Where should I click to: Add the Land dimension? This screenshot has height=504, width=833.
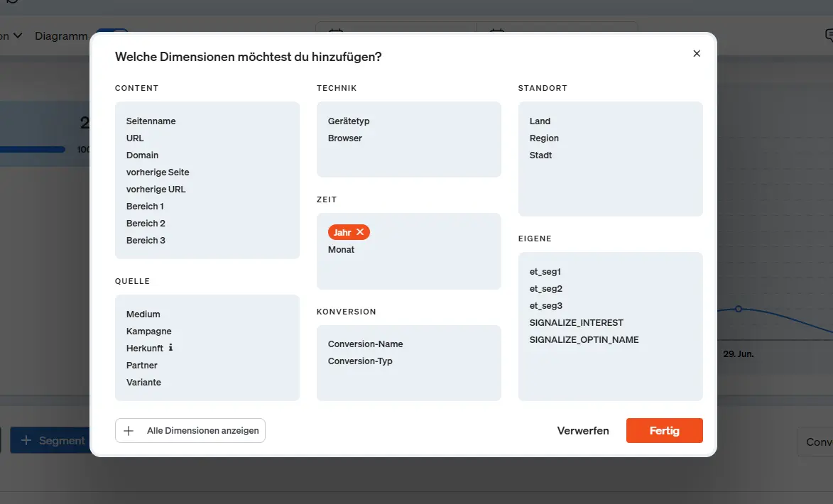click(540, 121)
